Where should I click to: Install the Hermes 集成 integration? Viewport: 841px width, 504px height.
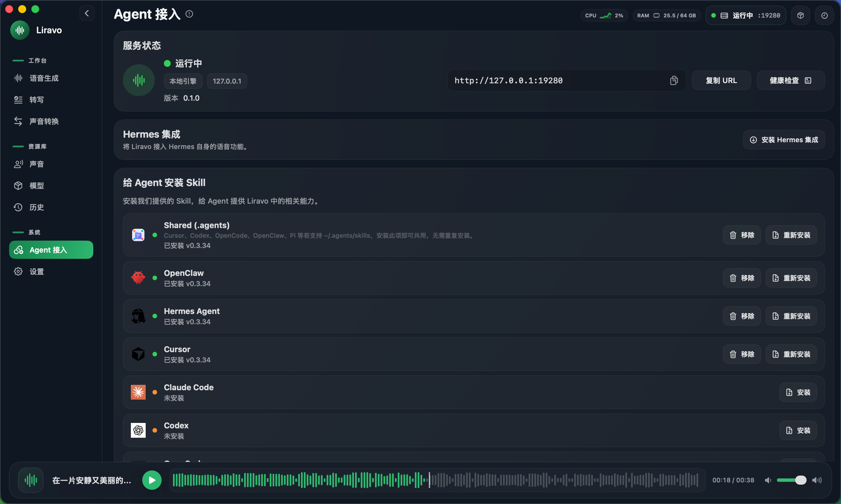pyautogui.click(x=784, y=140)
